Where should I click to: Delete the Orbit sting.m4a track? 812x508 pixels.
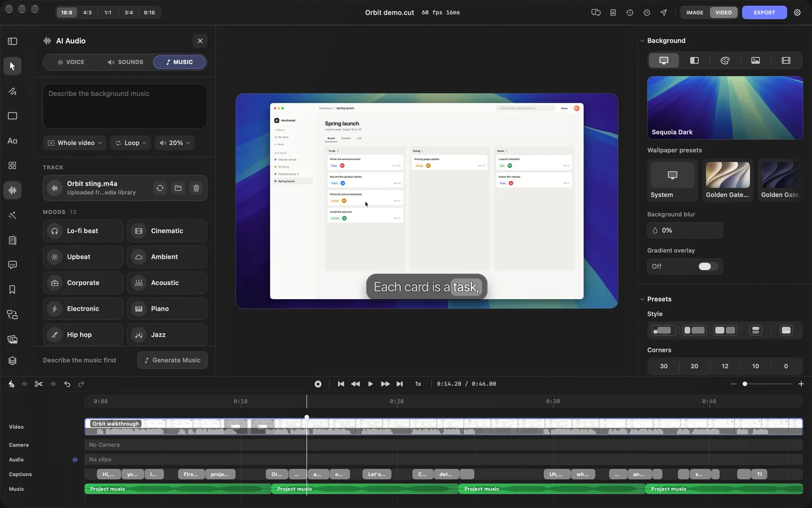(x=196, y=188)
